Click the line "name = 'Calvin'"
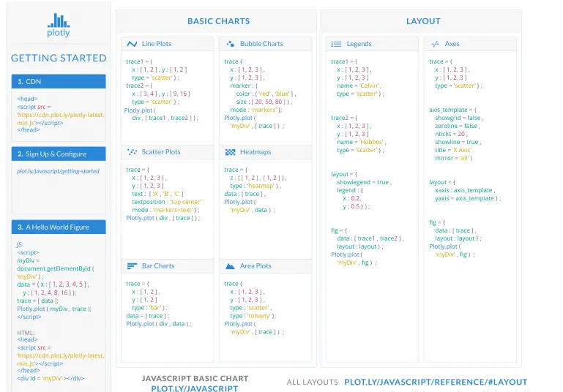Image resolution: width=563 pixels, height=392 pixels. coord(359,86)
